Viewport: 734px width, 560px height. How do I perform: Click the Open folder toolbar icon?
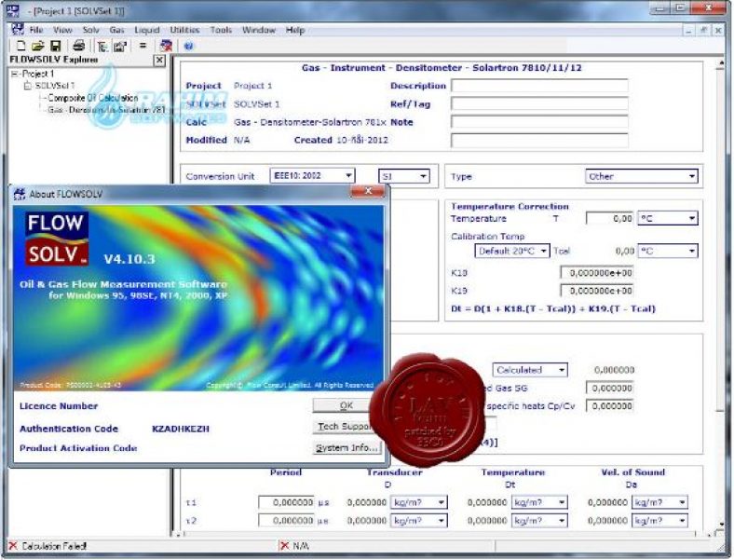click(37, 46)
